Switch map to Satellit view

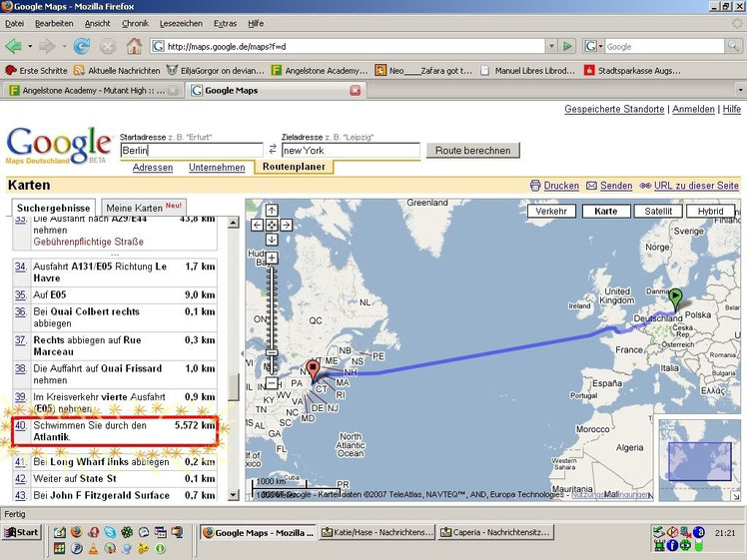tap(658, 211)
